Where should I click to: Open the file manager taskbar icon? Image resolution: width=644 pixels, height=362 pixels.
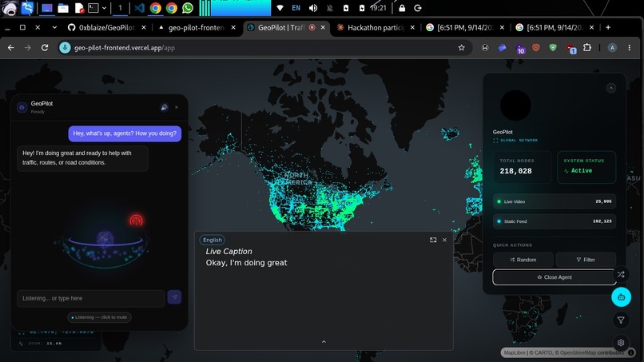(x=63, y=8)
